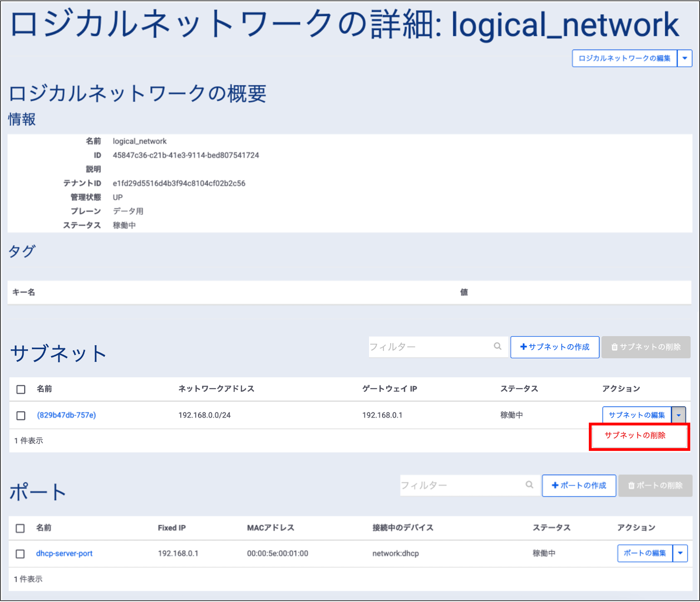This screenshot has height=602, width=700.
Task: Select all ports with header checkbox
Action: pos(20,528)
